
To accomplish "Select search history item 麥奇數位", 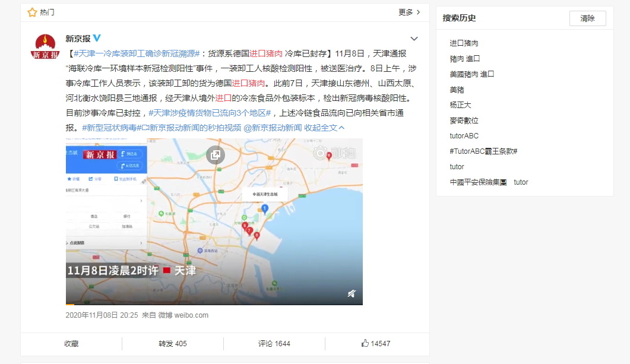I will click(464, 121).
